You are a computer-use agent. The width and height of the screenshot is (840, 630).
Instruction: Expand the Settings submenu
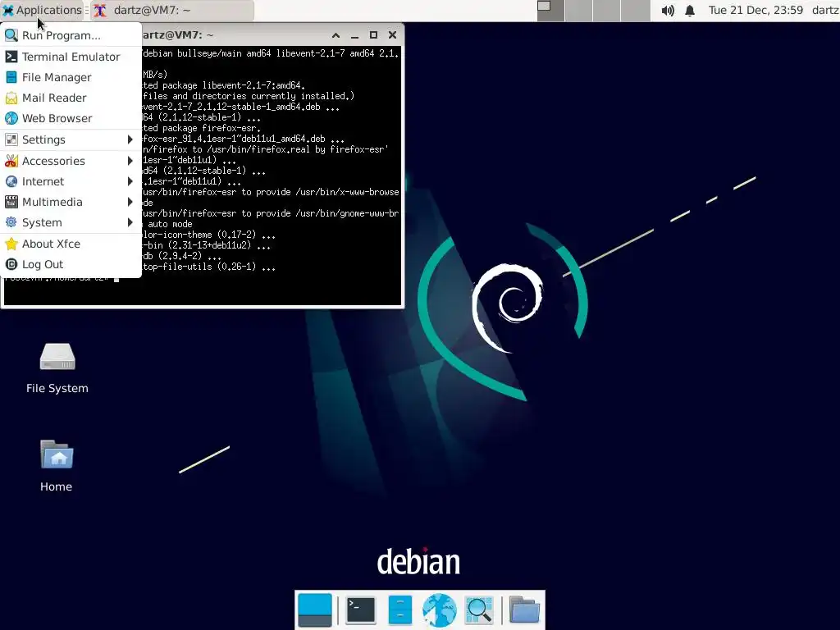tap(71, 139)
